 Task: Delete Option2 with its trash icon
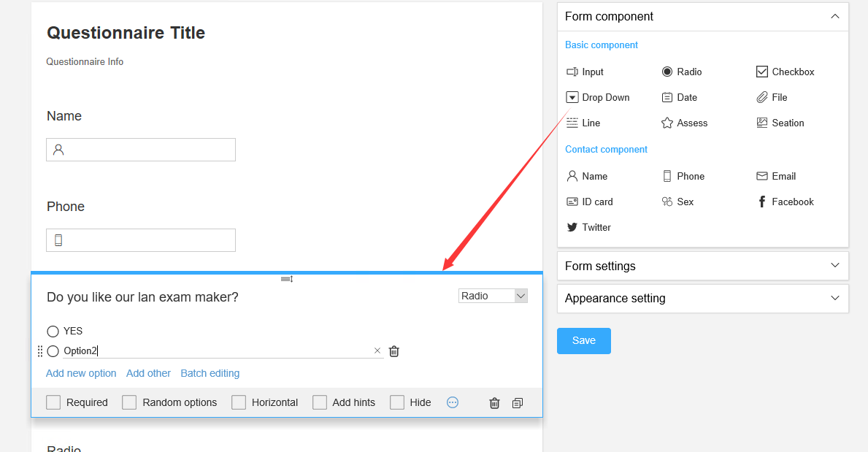click(394, 351)
